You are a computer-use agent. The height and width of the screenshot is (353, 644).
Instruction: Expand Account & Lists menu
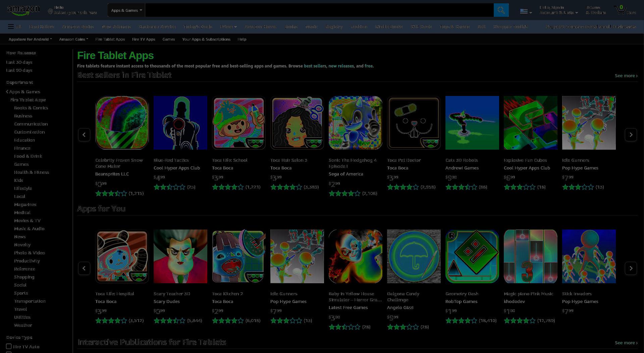tap(558, 10)
